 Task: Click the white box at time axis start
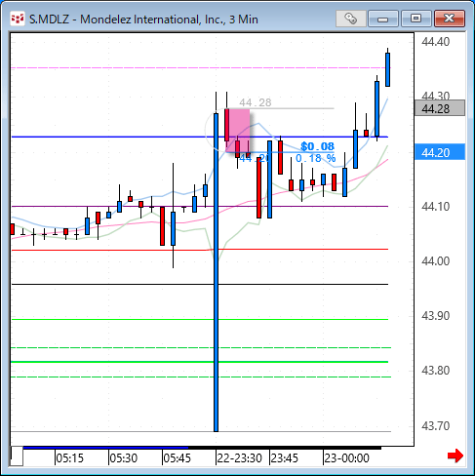(x=17, y=456)
